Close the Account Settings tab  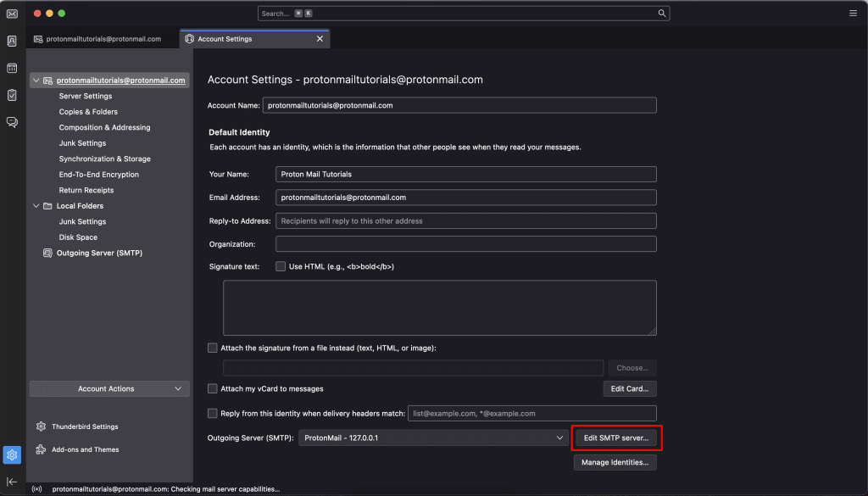click(x=320, y=39)
